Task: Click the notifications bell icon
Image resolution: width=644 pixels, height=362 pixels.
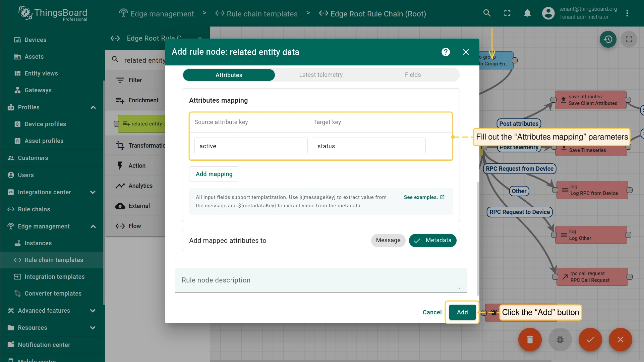Action: point(527,13)
